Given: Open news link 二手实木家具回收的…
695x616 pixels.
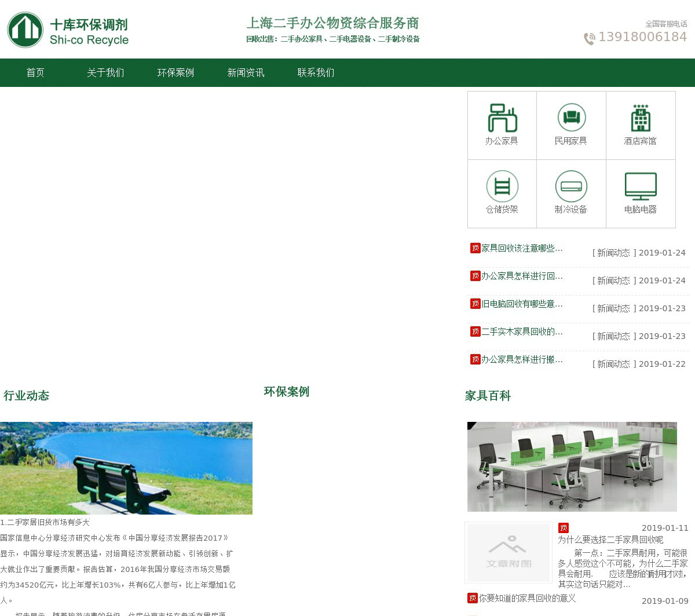Looking at the screenshot, I should [x=522, y=331].
